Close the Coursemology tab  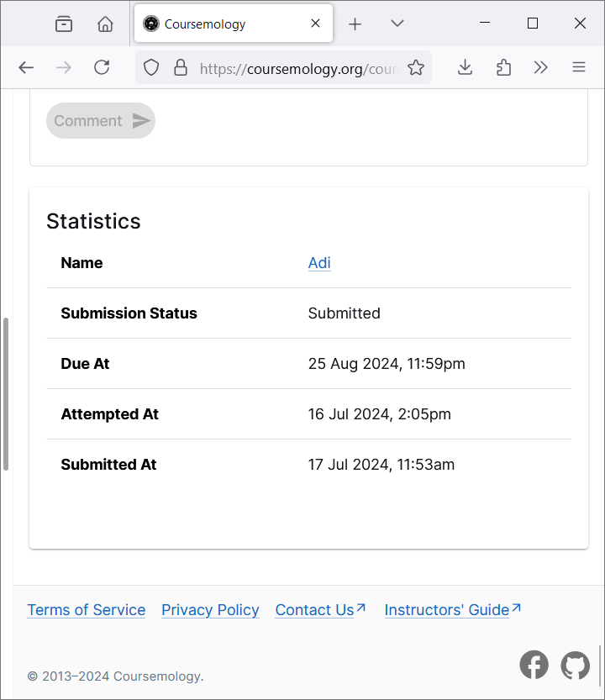click(316, 24)
